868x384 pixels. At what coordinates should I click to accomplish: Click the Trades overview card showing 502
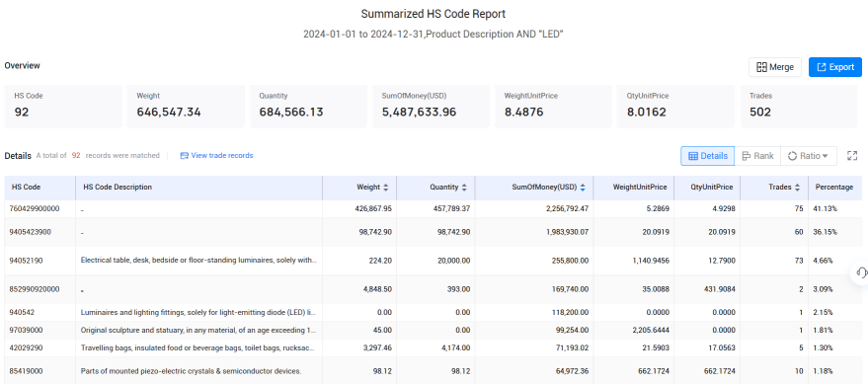799,107
